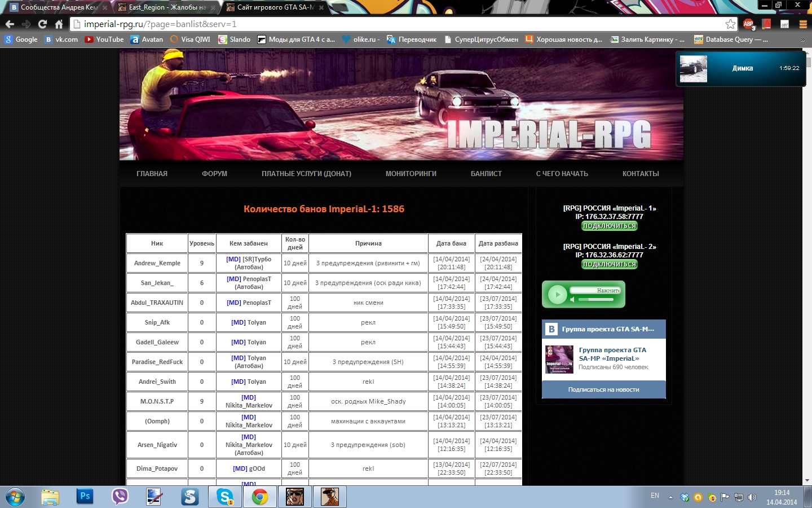The image size is (812, 508).
Task: Open the С ЧЕГО НАЧАТЬ menu item
Action: tap(562, 174)
